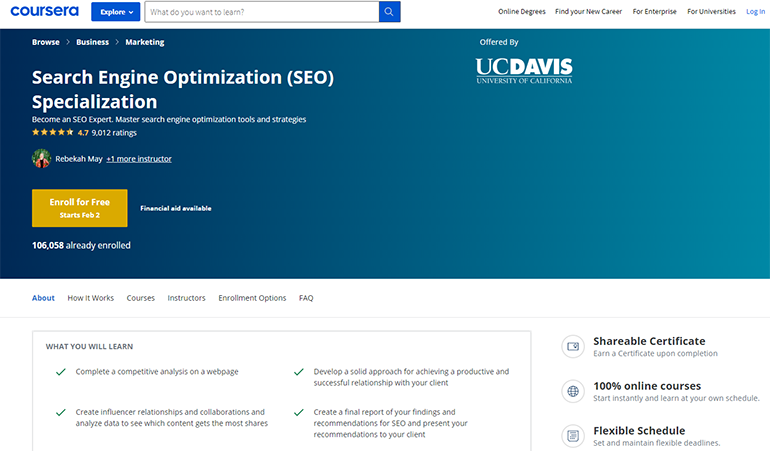Click the magnifying glass search button
The height and width of the screenshot is (451, 770).
click(x=389, y=12)
